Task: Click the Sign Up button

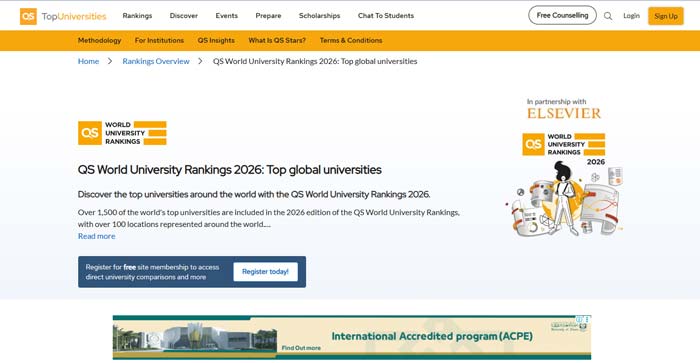Action: 666,16
